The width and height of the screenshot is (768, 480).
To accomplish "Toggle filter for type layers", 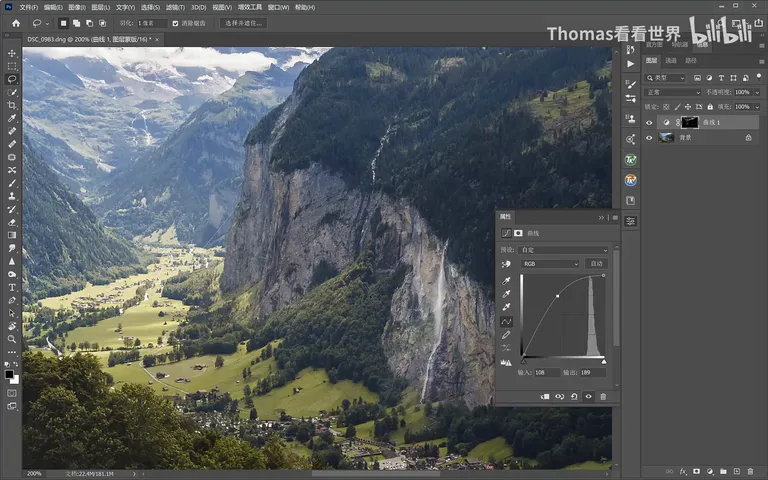I will click(x=721, y=78).
